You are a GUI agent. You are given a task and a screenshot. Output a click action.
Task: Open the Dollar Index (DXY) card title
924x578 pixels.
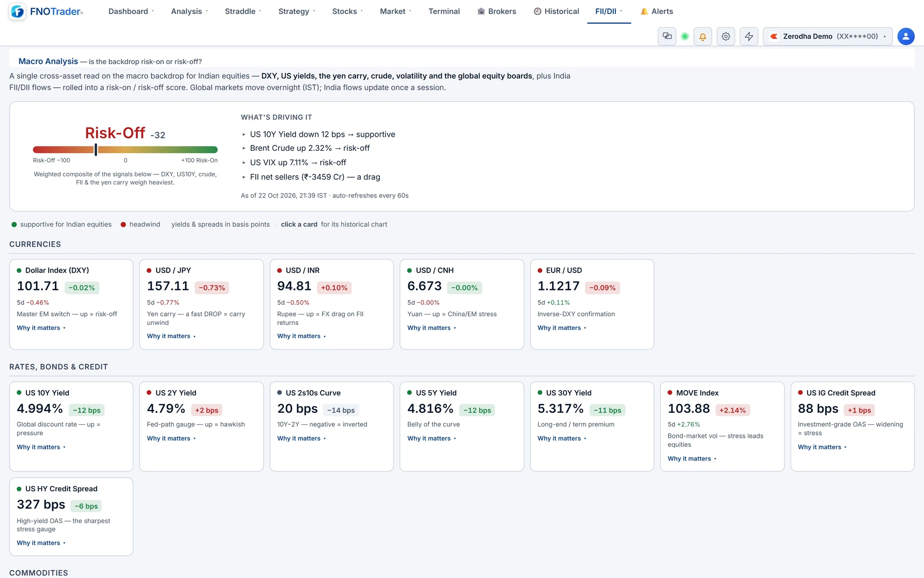point(57,271)
